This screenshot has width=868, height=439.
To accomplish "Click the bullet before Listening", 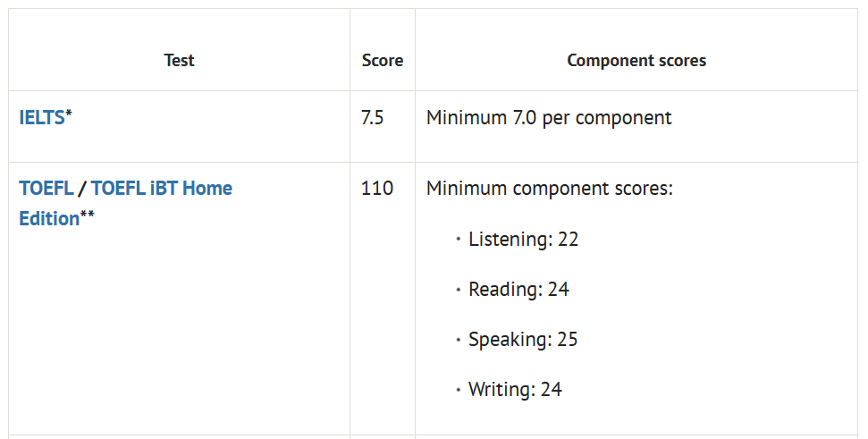I will pos(458,240).
